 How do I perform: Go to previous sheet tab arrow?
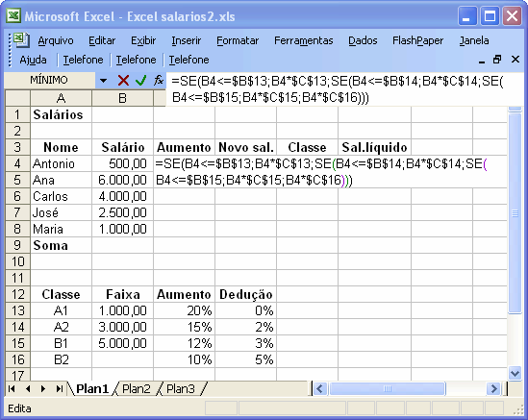click(x=28, y=388)
